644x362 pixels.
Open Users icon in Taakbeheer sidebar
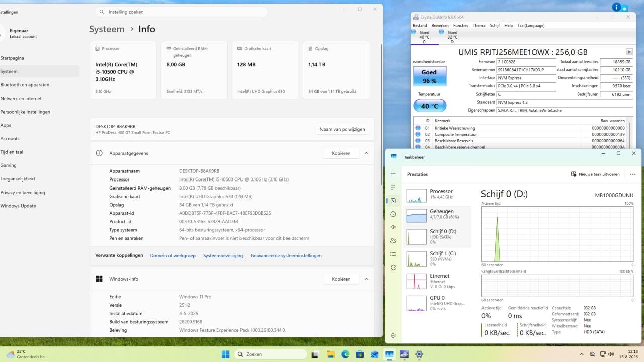tap(393, 241)
